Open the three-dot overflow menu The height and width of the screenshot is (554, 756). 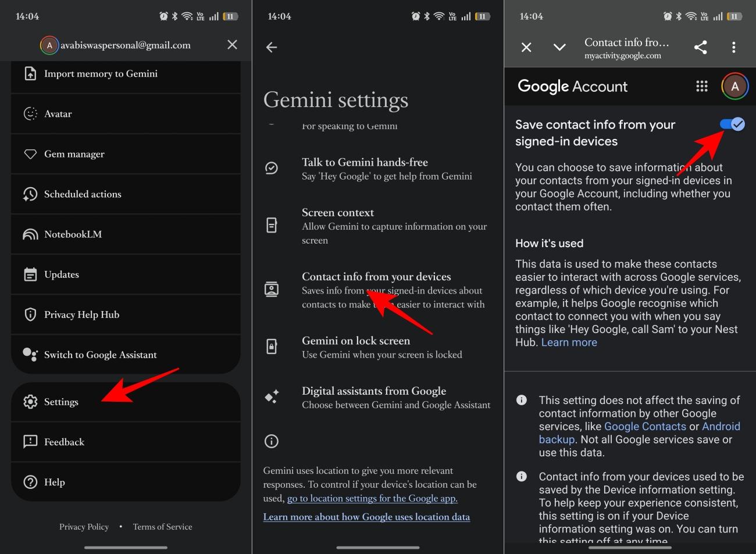(734, 47)
